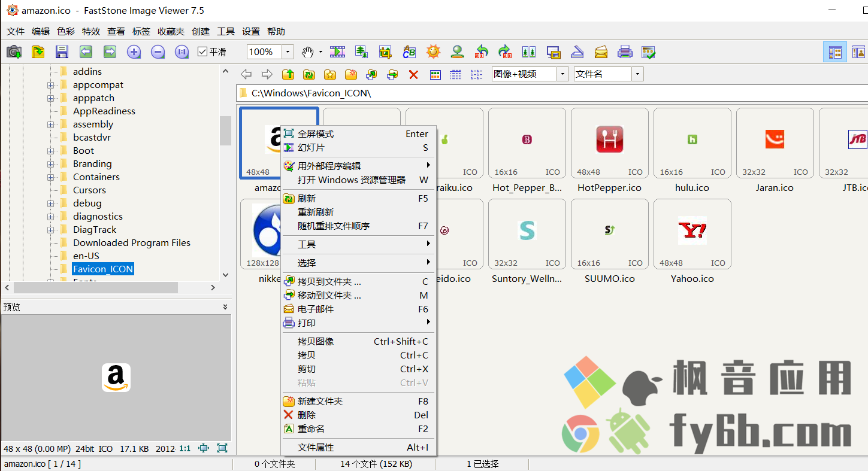Go to next image with the green right arrow
This screenshot has height=471, width=868.
(x=110, y=52)
